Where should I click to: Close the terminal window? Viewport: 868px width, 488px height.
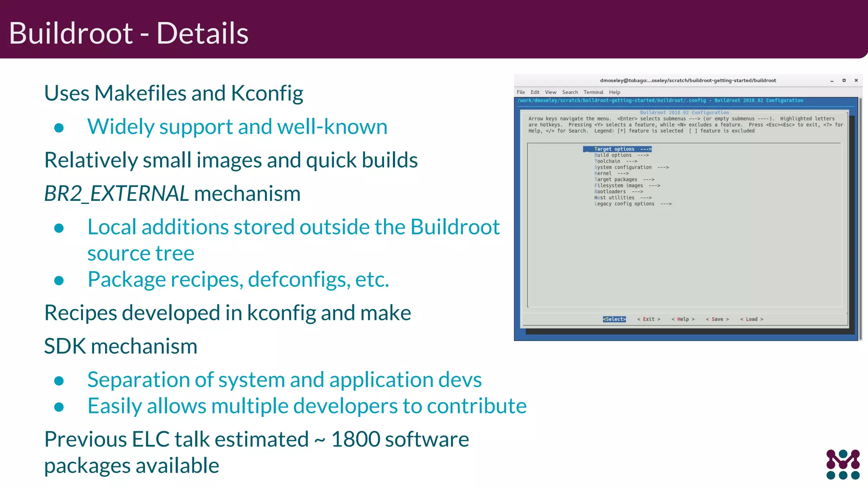(x=856, y=80)
